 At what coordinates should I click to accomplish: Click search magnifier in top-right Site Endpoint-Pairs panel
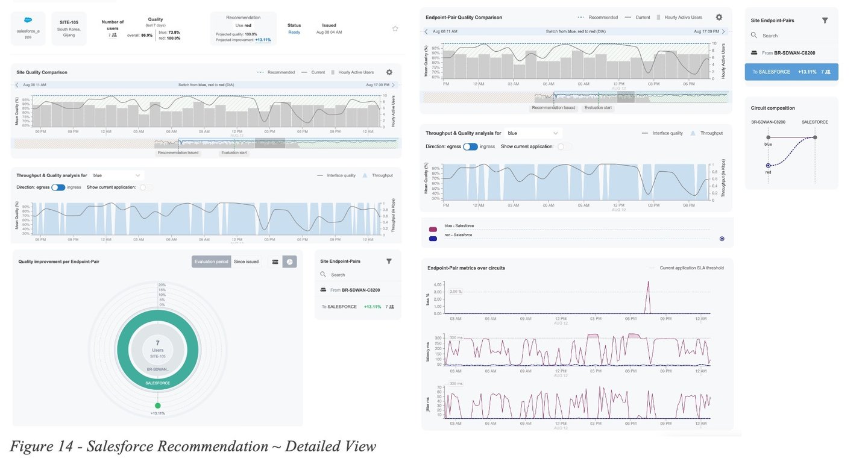754,36
